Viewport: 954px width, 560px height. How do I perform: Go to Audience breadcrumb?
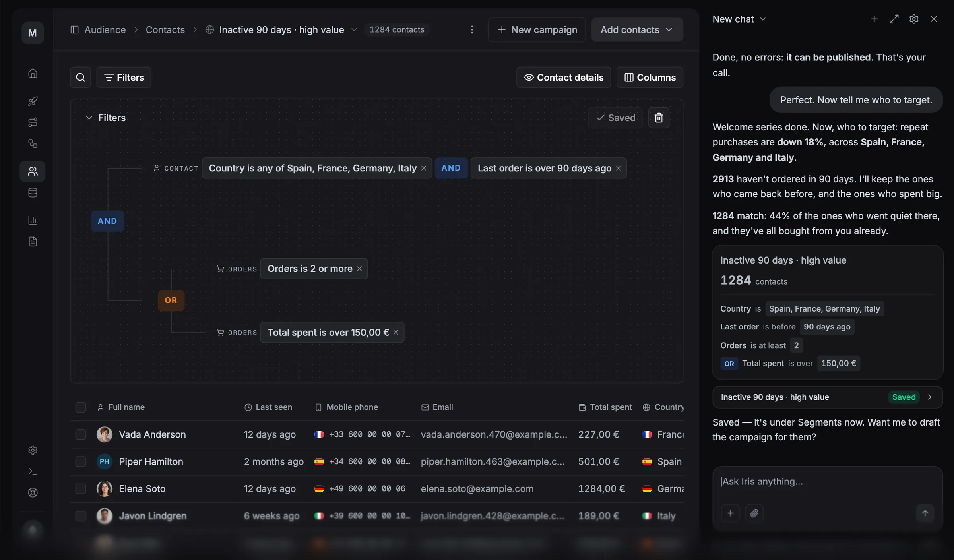[x=105, y=29]
